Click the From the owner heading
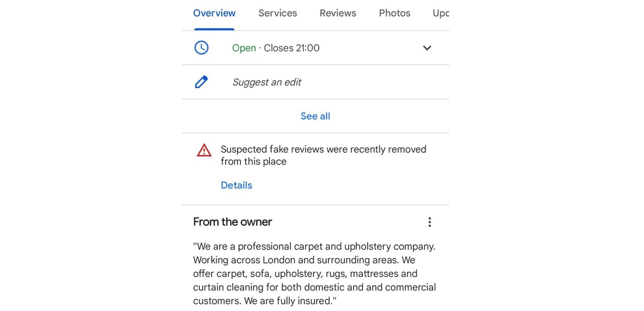 click(232, 222)
